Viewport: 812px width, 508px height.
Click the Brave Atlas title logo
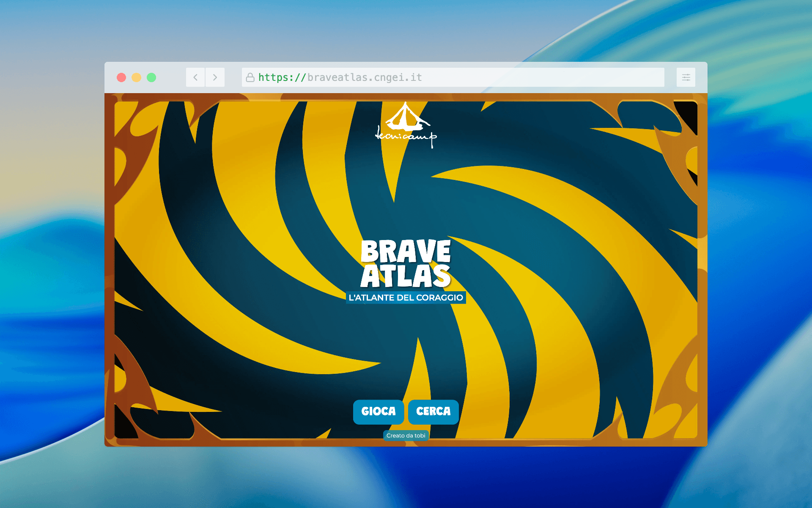[x=406, y=264]
